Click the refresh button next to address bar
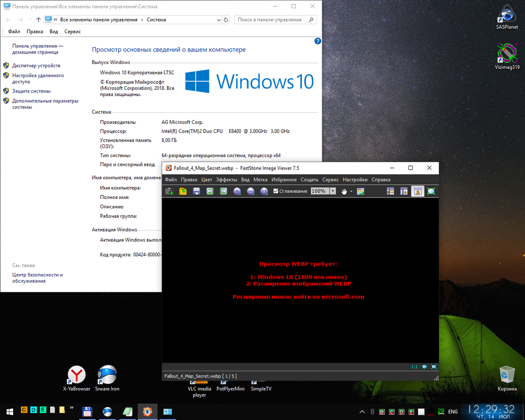The height and width of the screenshot is (420, 525). (226, 20)
